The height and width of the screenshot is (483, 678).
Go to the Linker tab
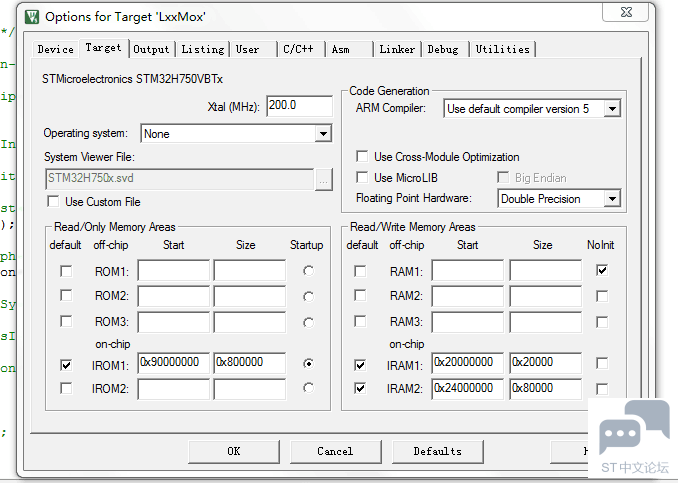pyautogui.click(x=397, y=49)
